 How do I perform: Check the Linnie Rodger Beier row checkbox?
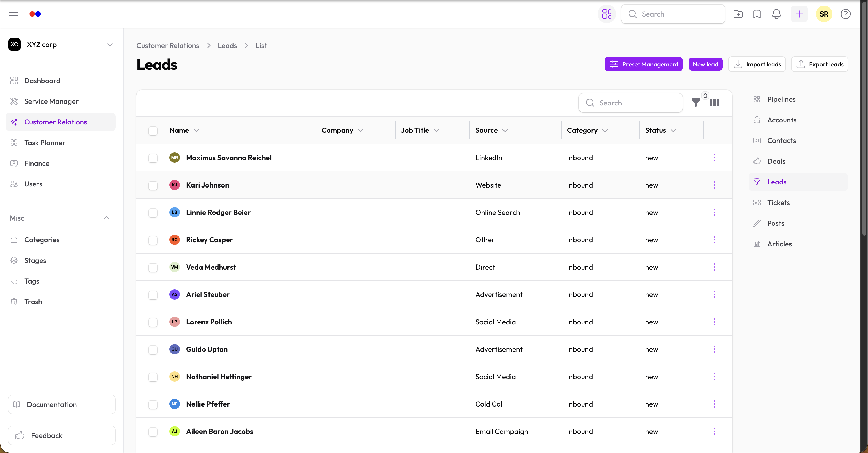(153, 213)
